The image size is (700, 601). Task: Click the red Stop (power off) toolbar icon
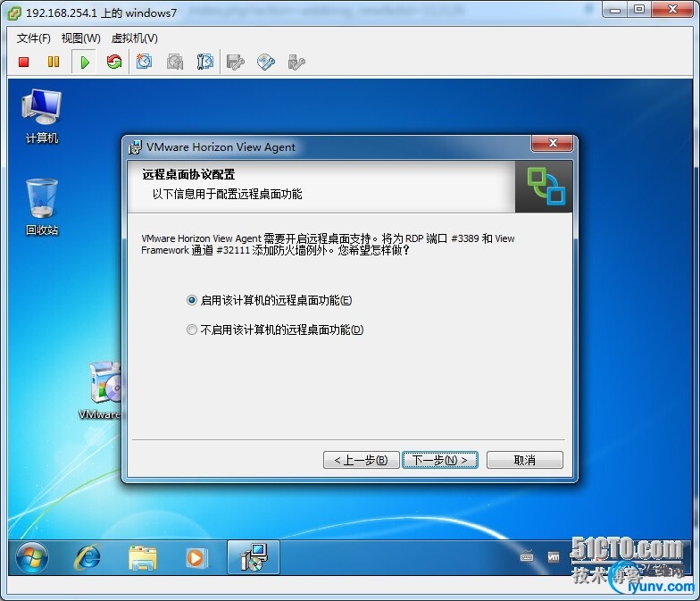(x=23, y=62)
